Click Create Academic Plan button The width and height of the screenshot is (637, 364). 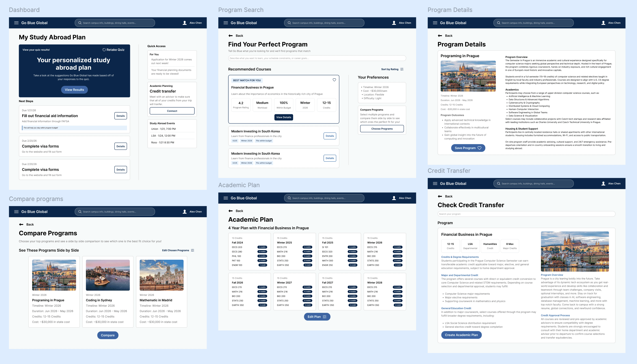(461, 335)
